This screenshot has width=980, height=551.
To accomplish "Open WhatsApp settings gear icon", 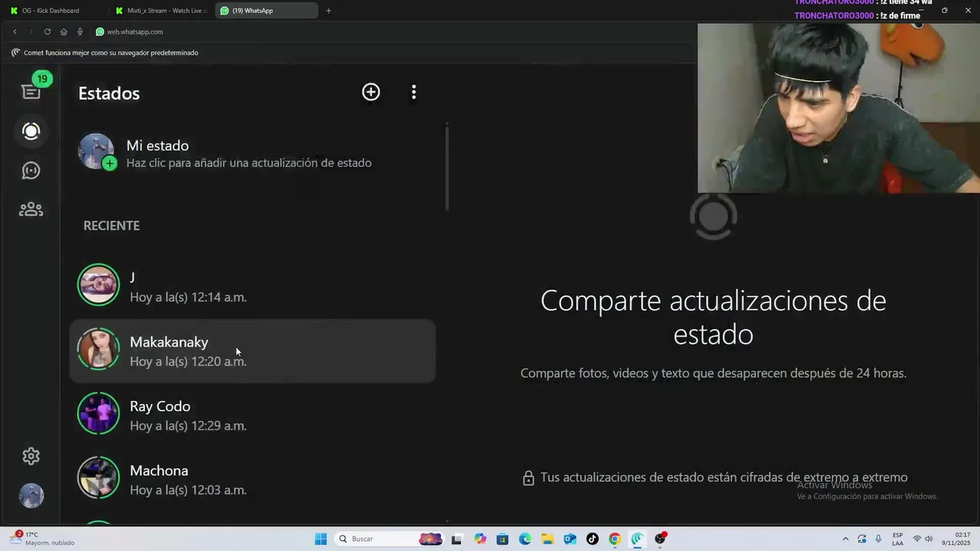I will (31, 456).
